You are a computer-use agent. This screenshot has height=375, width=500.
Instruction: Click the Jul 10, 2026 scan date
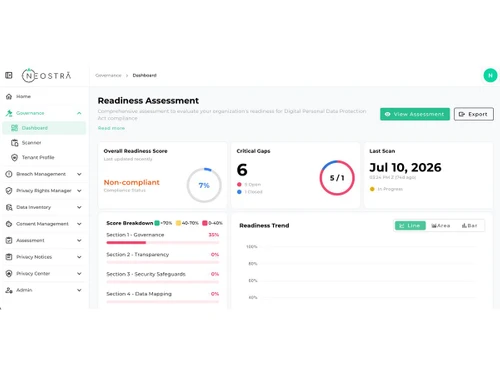click(x=405, y=167)
